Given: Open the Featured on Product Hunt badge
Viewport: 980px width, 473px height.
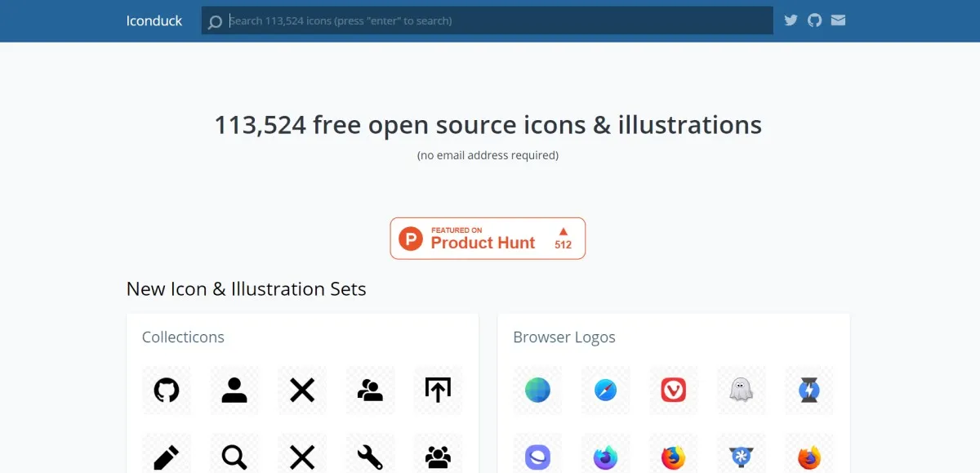Looking at the screenshot, I should (488, 239).
